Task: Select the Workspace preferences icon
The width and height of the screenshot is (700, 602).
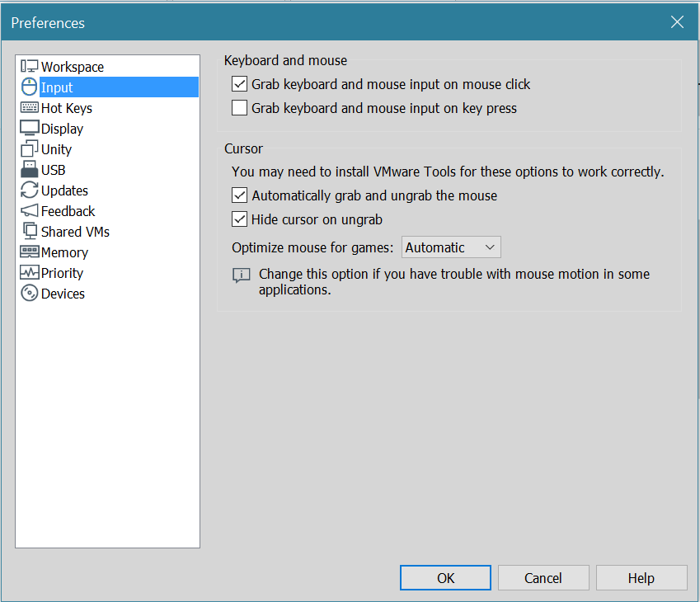Action: click(x=30, y=66)
